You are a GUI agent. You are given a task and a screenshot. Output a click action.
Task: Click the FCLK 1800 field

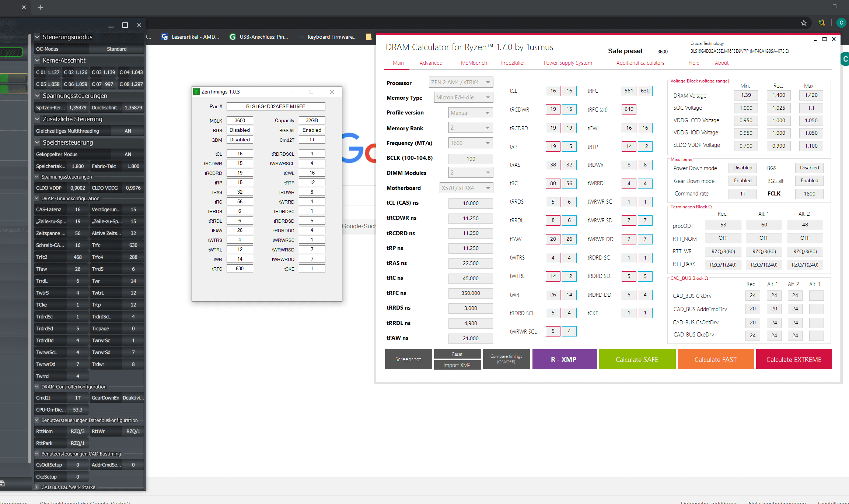(x=809, y=194)
